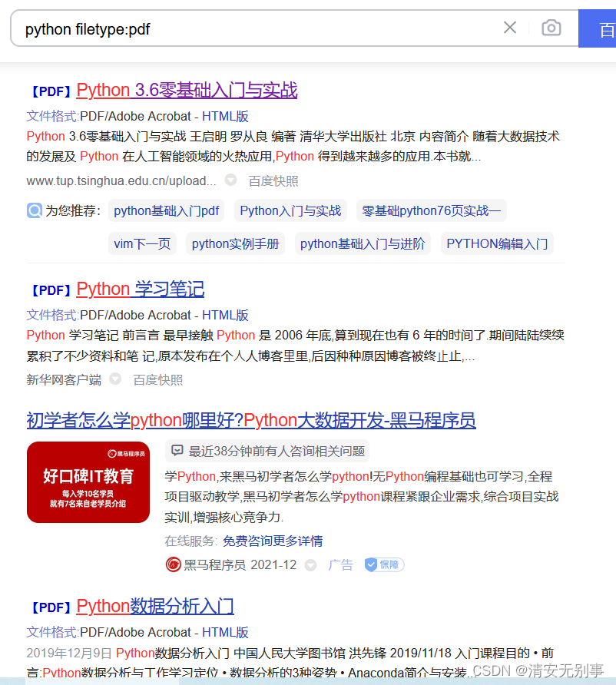The width and height of the screenshot is (616, 685).
Task: Select suggestion 零基础python76页实战
Action: tap(432, 210)
